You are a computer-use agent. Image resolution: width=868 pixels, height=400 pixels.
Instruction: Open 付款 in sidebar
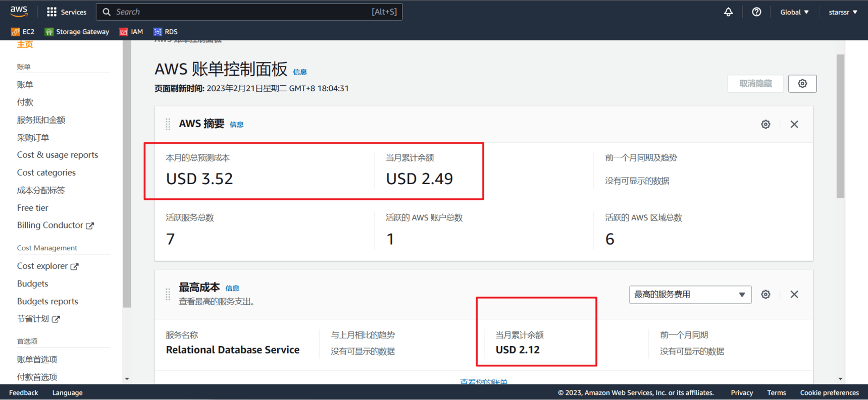(x=25, y=102)
